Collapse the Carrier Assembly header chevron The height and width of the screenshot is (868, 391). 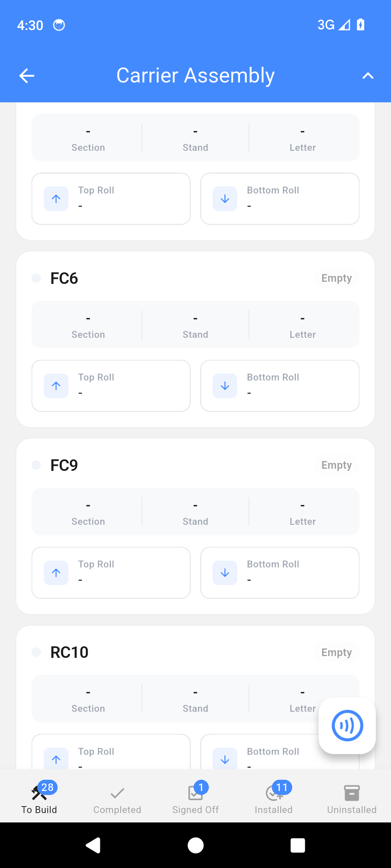[368, 76]
